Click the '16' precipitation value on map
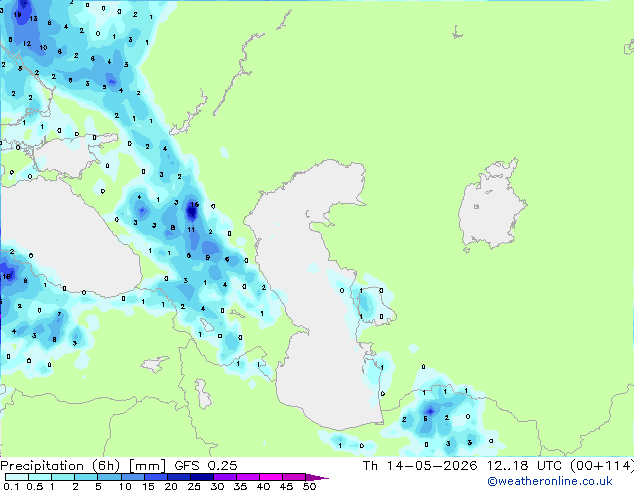 coord(194,205)
